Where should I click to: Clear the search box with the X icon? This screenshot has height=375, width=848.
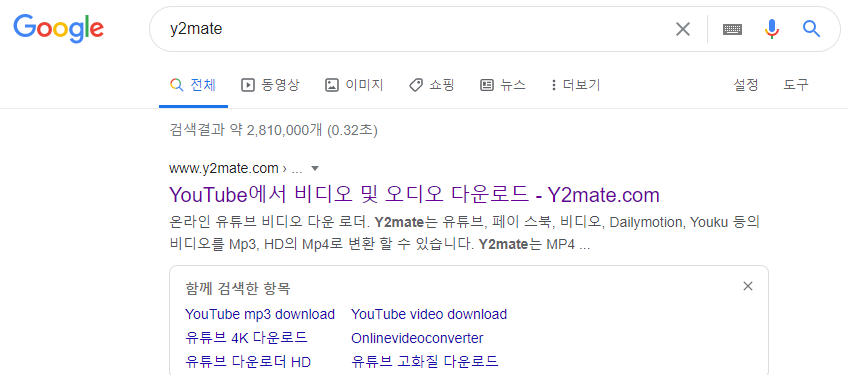coord(683,29)
